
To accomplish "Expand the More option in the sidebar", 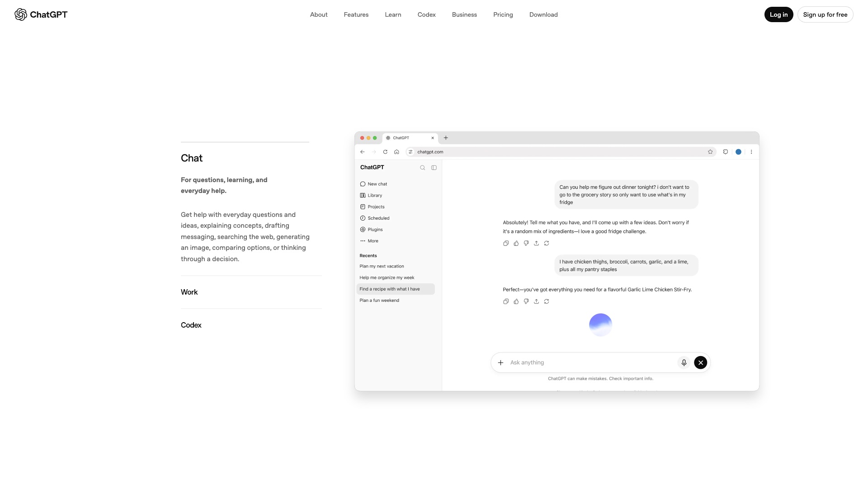I will [x=369, y=241].
